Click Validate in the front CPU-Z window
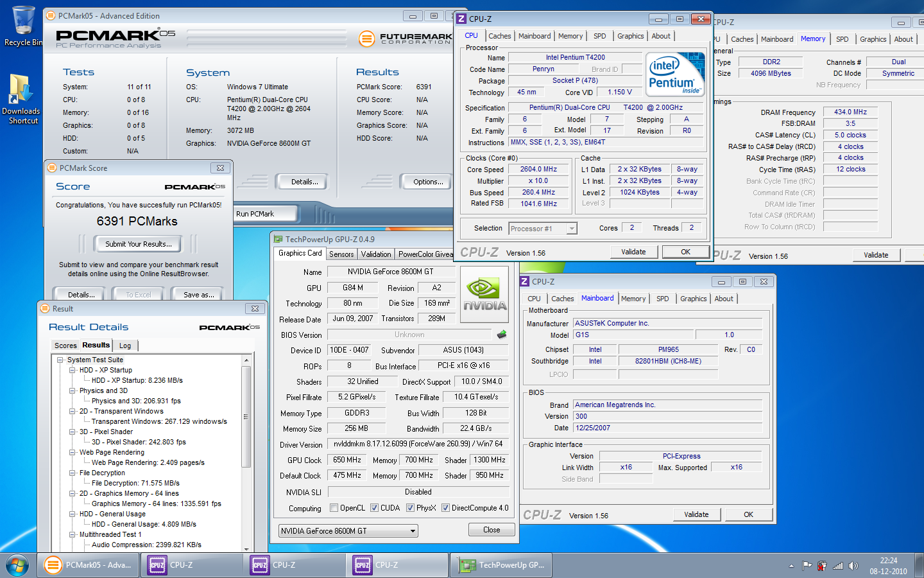 click(633, 252)
